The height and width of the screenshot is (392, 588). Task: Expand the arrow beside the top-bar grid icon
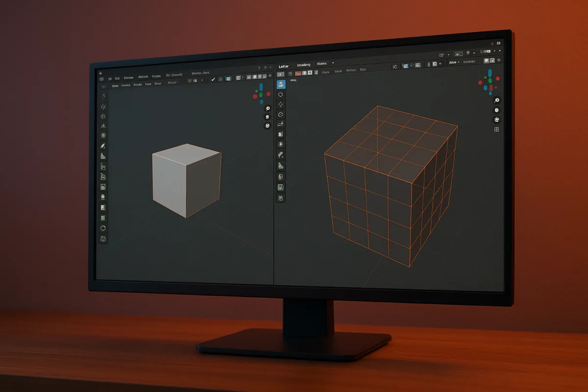tap(449, 55)
